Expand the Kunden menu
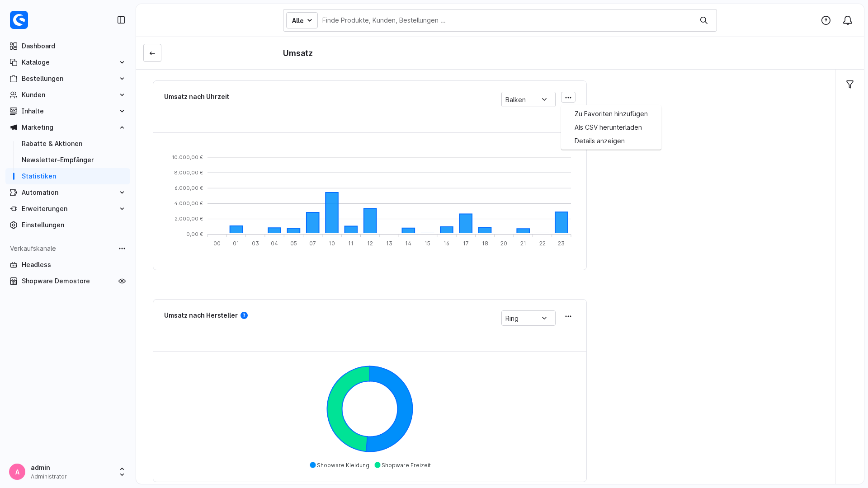This screenshot has width=868, height=488. (x=68, y=95)
